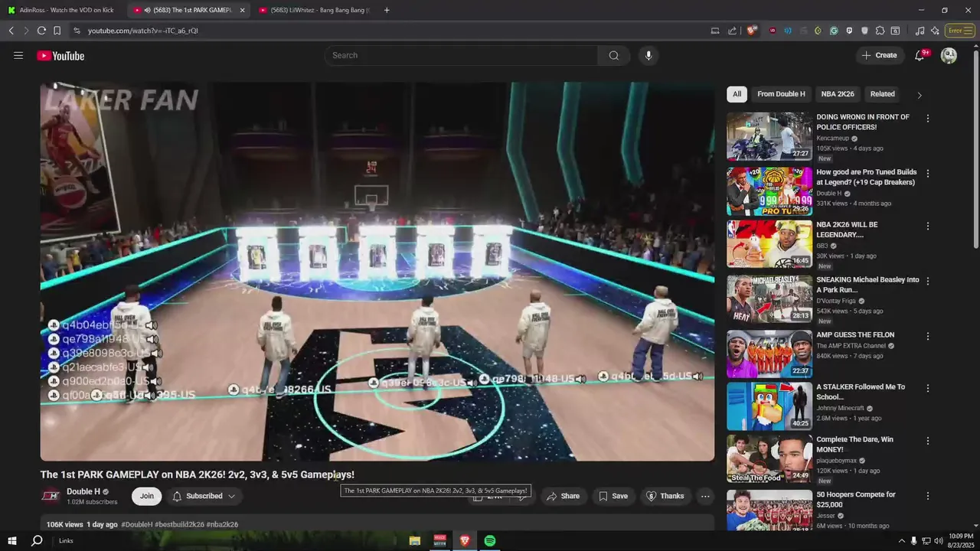Viewport: 980px width, 551px height.
Task: Click the Create button
Action: [x=879, y=55]
